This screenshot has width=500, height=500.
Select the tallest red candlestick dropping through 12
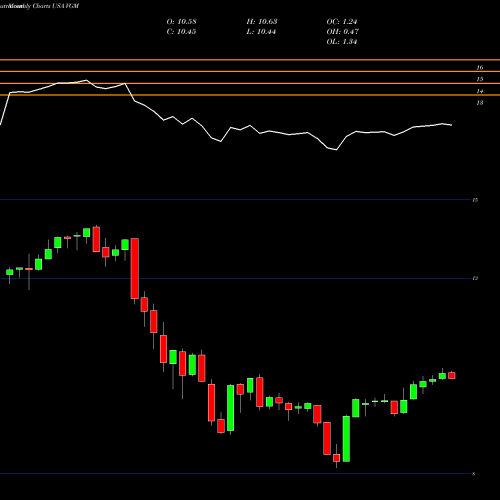click(x=135, y=268)
